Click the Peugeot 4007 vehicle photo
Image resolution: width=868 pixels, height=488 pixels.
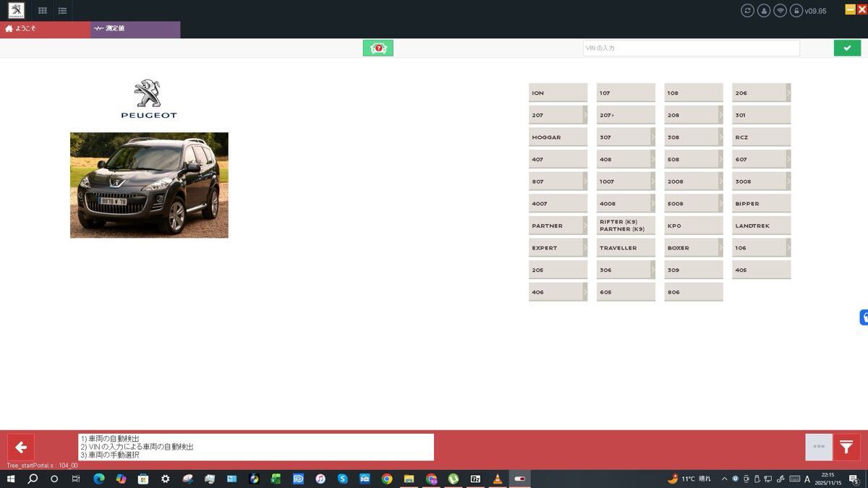coord(149,185)
